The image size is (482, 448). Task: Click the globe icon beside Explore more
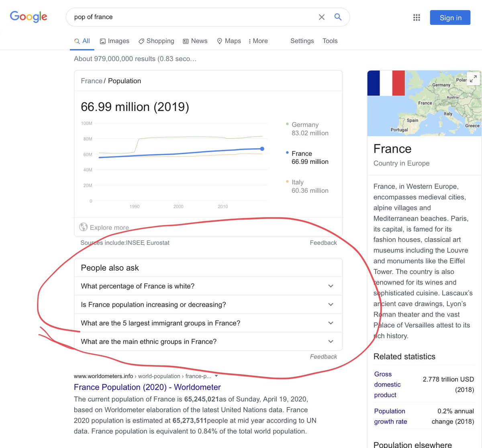pyautogui.click(x=84, y=227)
